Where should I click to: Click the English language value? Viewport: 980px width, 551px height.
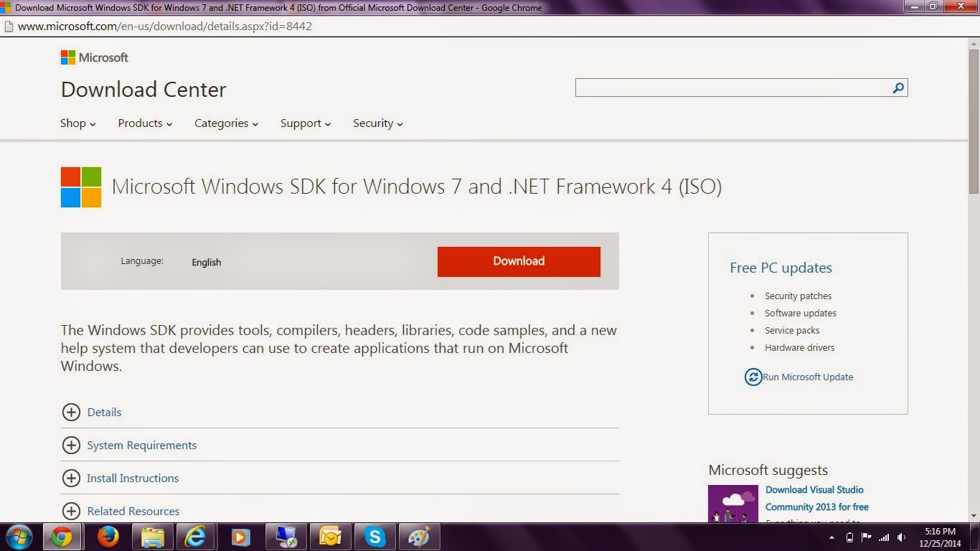point(207,263)
